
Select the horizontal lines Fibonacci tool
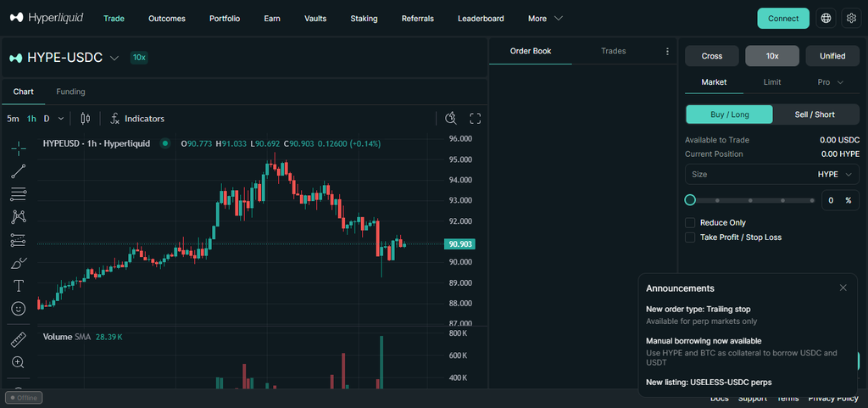click(x=19, y=193)
